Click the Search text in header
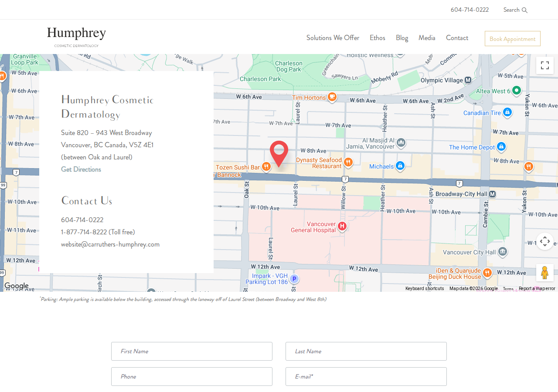Viewport: 558px width, 392px height. (511, 10)
